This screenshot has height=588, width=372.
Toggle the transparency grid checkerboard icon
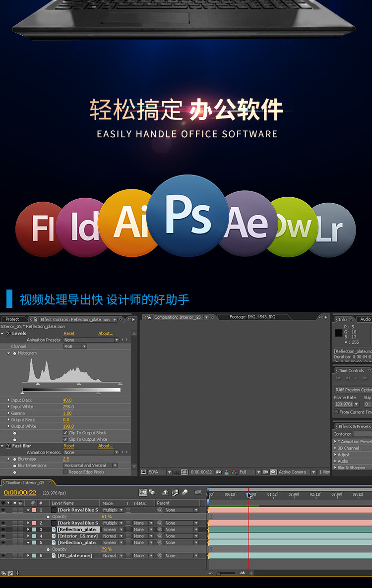point(273,472)
